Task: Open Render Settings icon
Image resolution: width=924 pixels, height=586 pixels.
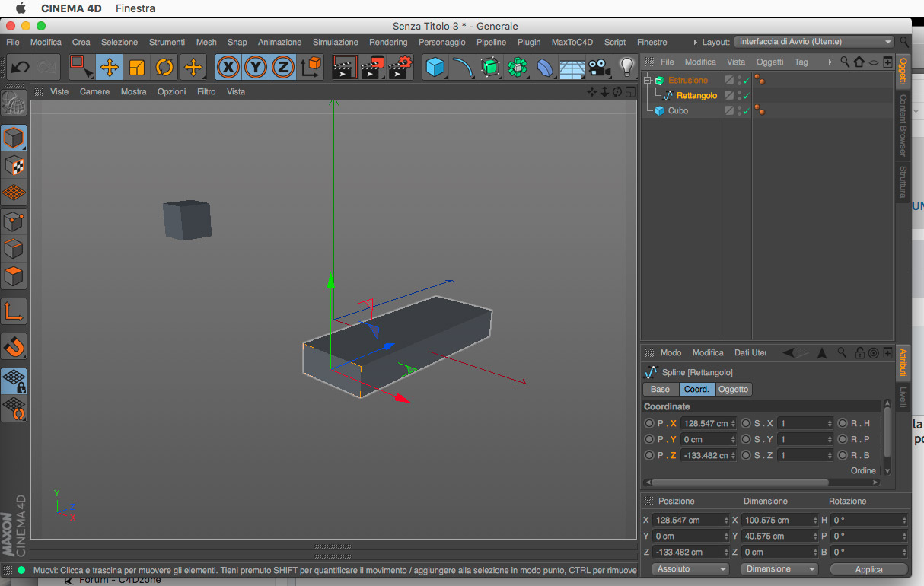Action: 400,67
